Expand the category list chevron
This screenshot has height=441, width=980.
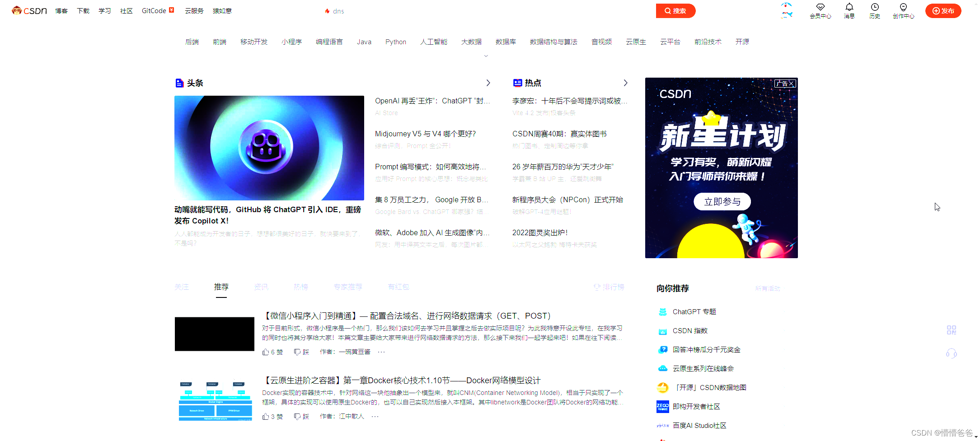tap(486, 56)
